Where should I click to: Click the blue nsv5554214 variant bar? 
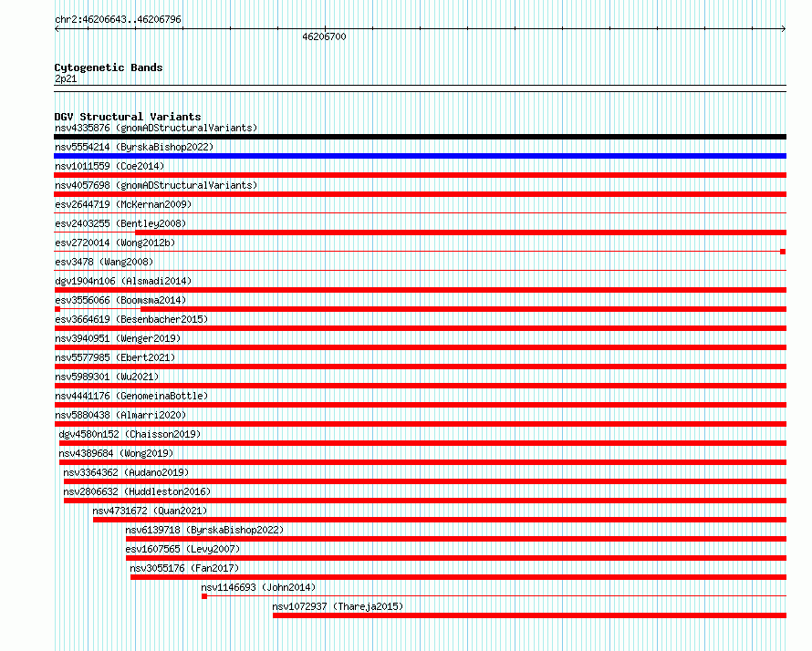420,156
